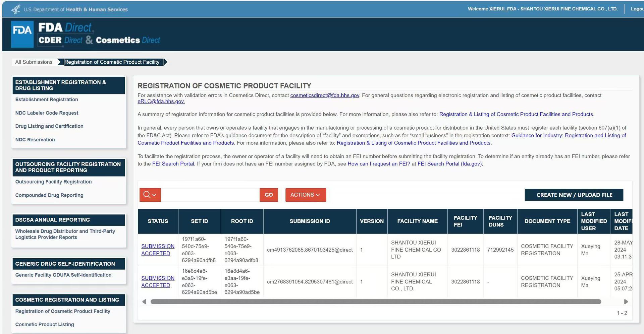Image resolution: width=644 pixels, height=334 pixels.
Task: Click the scroll right arrow of table
Action: [x=626, y=302]
